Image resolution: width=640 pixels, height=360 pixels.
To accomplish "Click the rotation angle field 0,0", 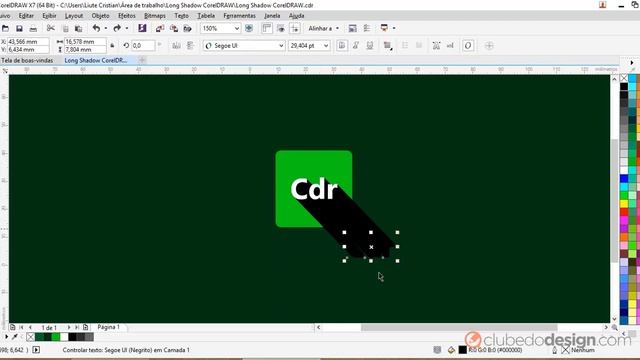I will 143,45.
